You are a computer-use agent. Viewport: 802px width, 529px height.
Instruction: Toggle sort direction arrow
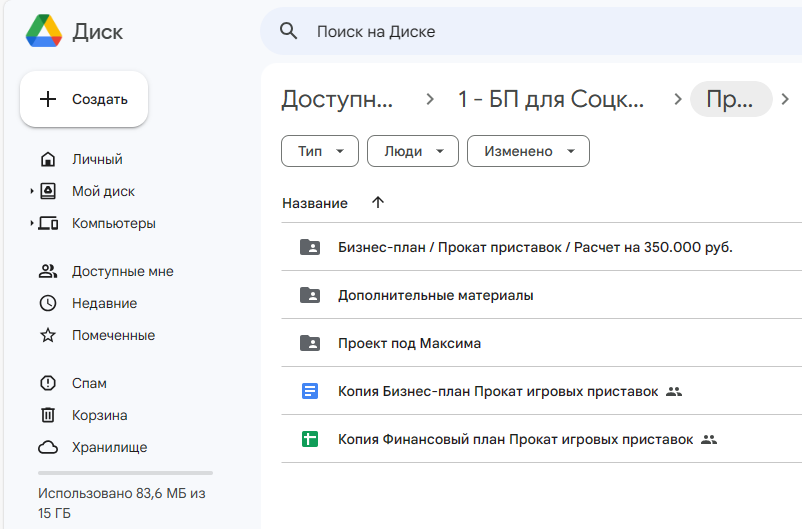[378, 203]
